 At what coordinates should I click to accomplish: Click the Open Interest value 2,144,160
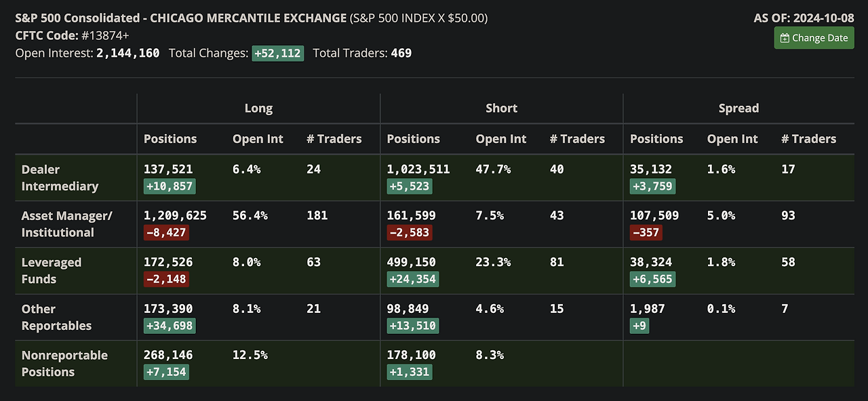[x=128, y=54]
